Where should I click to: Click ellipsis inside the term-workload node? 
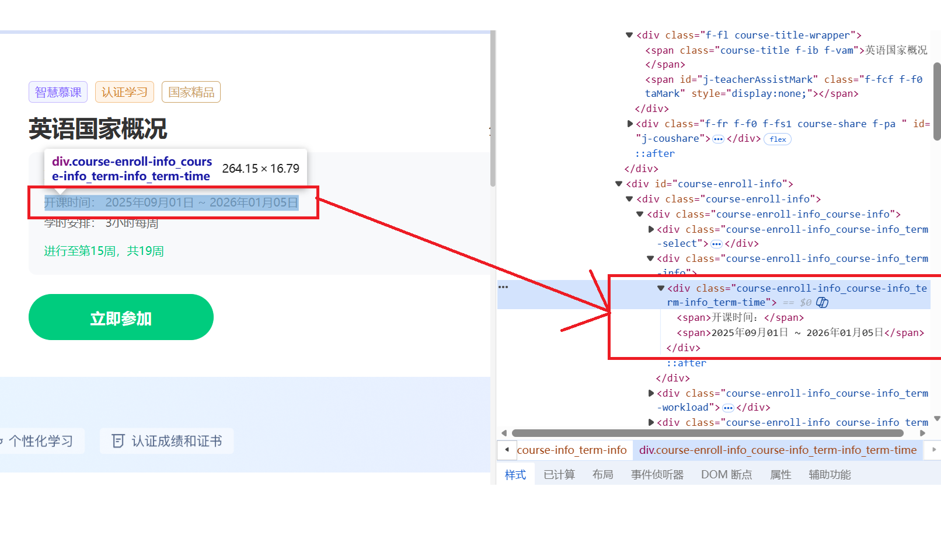click(x=728, y=408)
